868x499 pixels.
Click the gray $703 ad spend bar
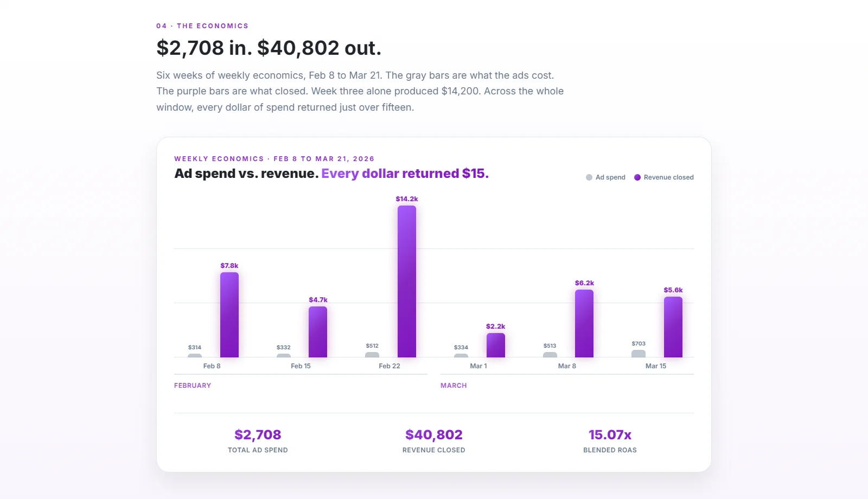pos(639,354)
